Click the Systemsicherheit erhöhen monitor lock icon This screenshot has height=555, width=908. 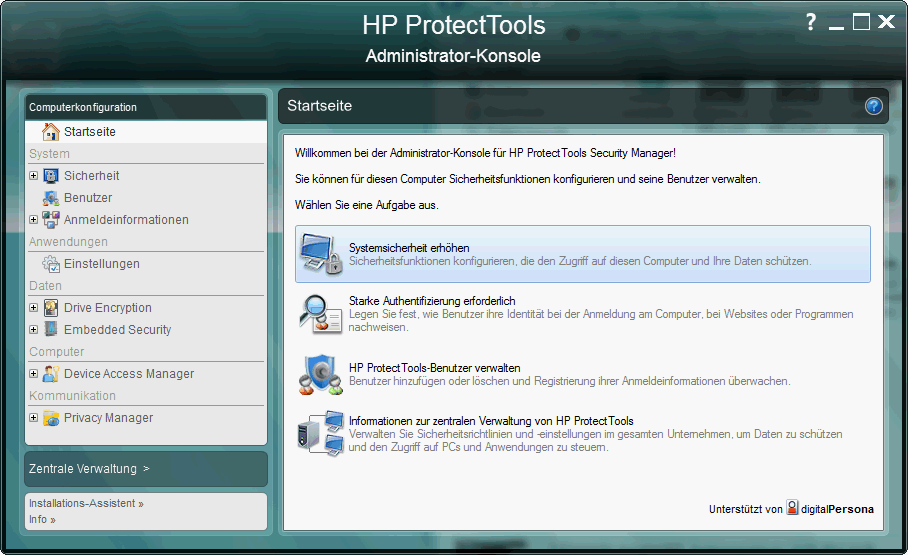click(321, 255)
